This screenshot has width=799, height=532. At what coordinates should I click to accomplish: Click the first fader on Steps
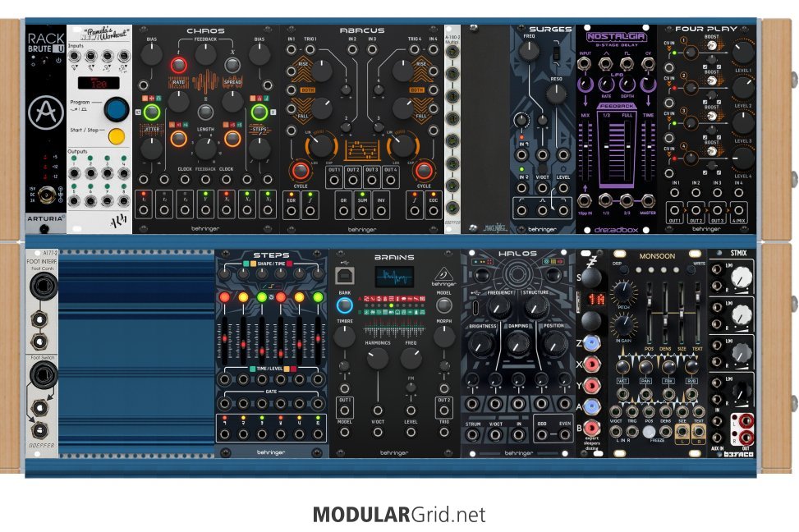tap(225, 339)
